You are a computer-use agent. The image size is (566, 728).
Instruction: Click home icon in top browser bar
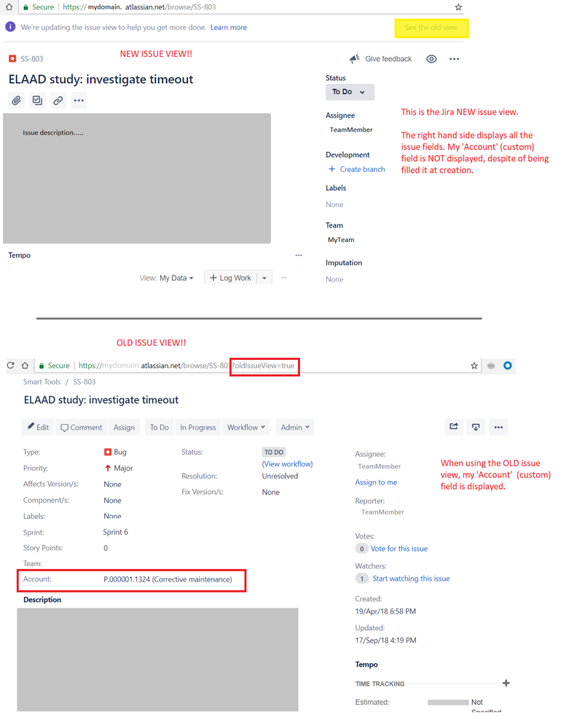9,7
